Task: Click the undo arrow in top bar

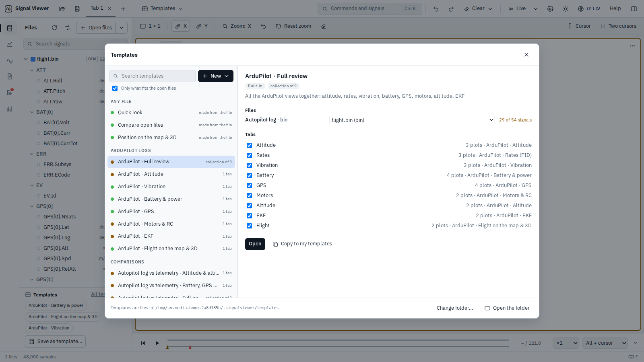Action: click(x=436, y=8)
